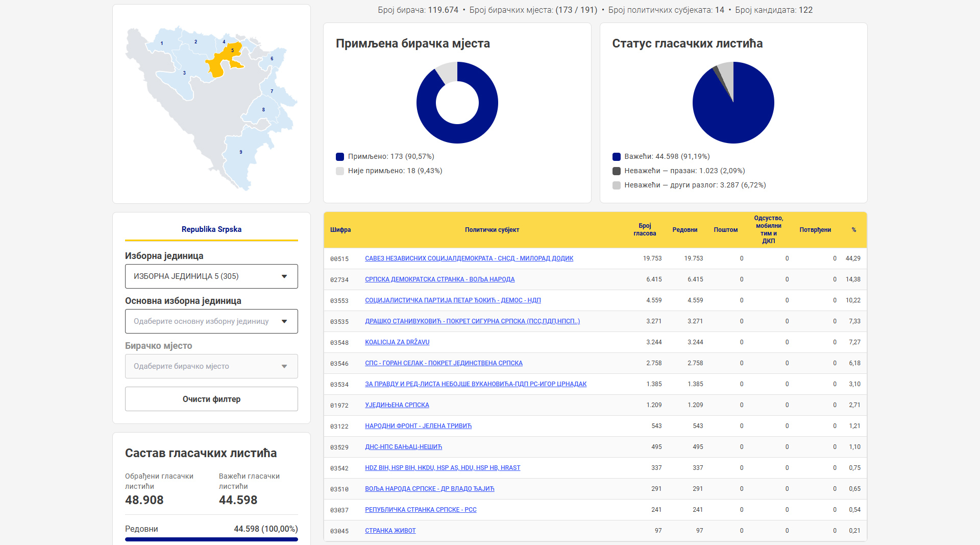The height and width of the screenshot is (545, 980).
Task: Click the Политички субјект column header
Action: 492,230
